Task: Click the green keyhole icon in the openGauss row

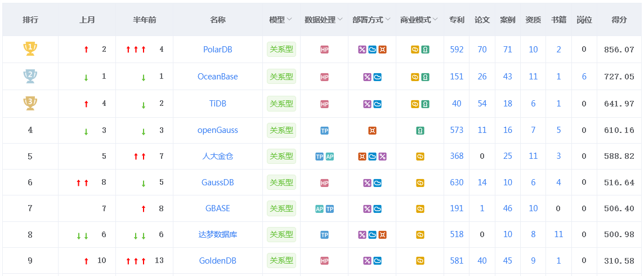Action: coord(420,131)
